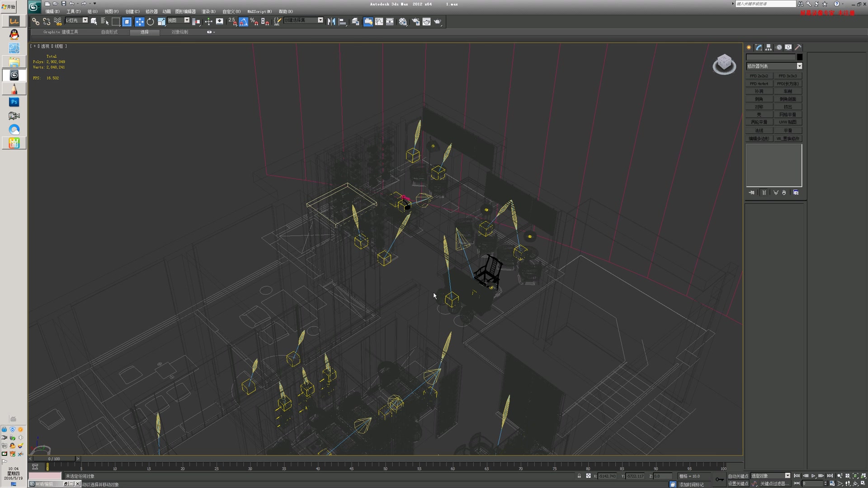
Task: Activate Select Object tool
Action: (x=94, y=21)
